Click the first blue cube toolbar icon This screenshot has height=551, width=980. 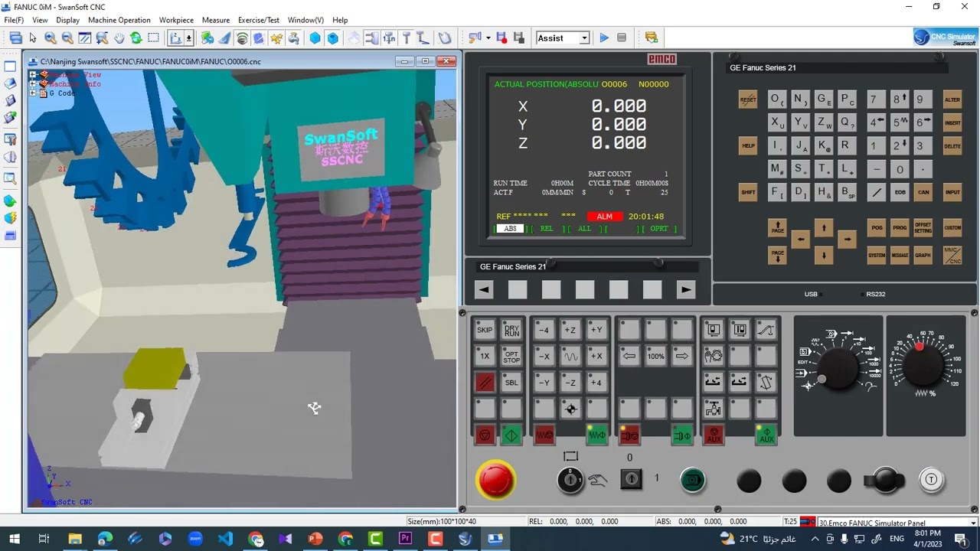pos(315,37)
